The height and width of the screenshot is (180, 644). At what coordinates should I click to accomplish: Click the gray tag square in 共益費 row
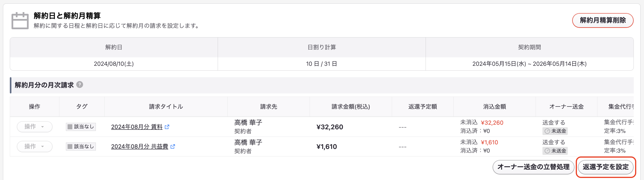70,146
